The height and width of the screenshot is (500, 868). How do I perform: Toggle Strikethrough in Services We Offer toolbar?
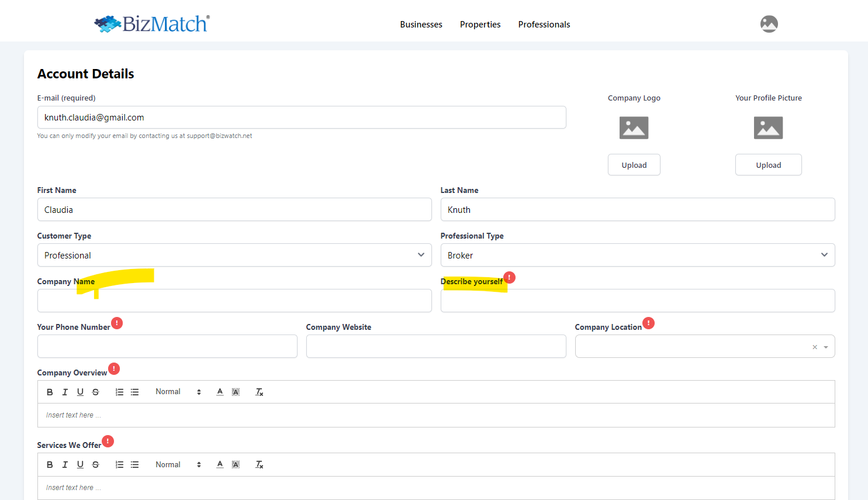[95, 465]
